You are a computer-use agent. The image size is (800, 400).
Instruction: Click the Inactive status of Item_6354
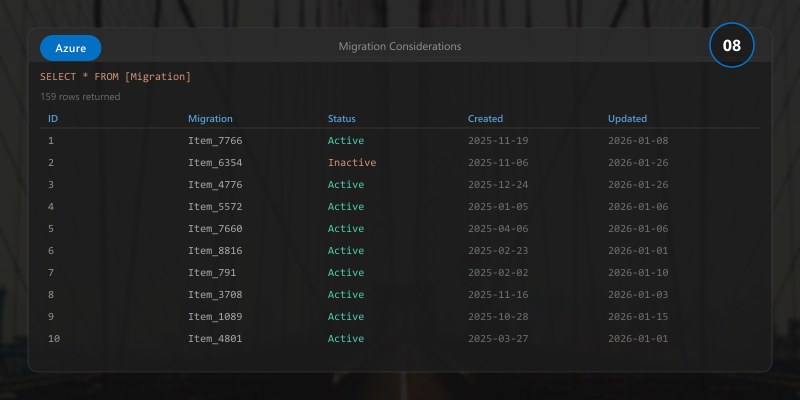352,163
